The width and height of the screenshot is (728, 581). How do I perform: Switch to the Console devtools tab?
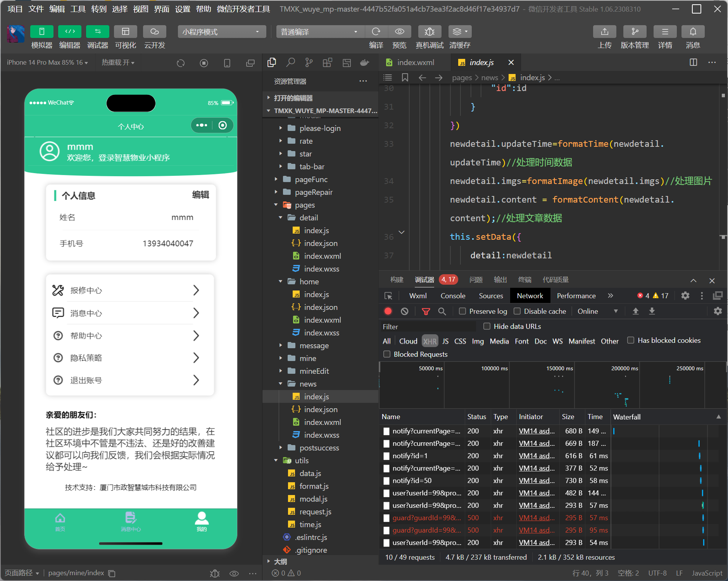click(x=453, y=296)
